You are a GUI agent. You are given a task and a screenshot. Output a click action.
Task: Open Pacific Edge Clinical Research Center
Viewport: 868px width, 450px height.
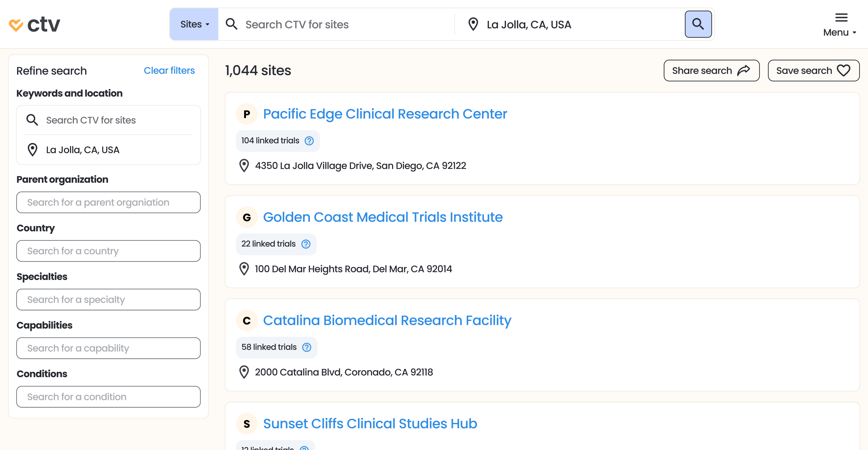[385, 114]
